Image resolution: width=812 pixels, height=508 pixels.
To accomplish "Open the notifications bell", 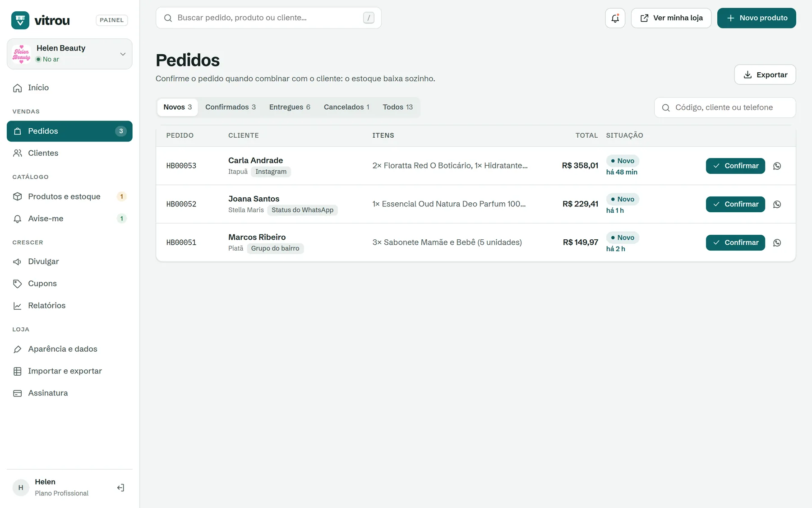I will click(x=615, y=18).
